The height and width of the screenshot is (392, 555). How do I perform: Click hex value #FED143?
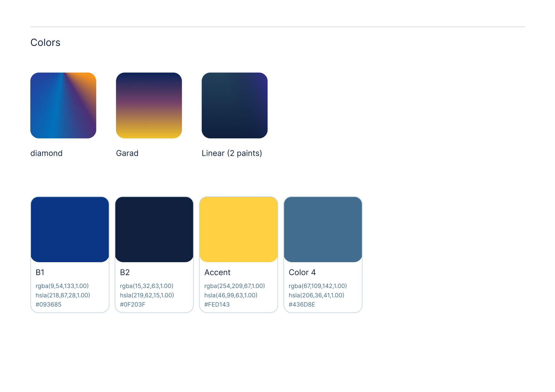[x=217, y=305]
